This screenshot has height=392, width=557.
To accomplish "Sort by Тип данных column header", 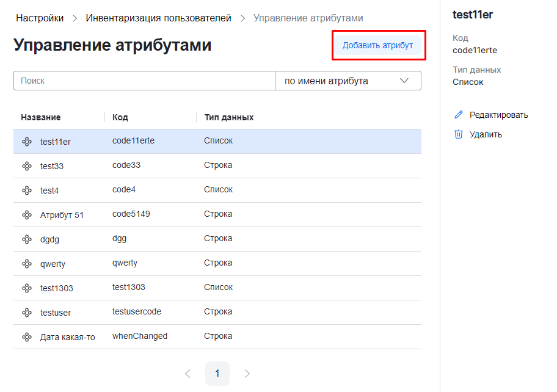I will tap(229, 117).
